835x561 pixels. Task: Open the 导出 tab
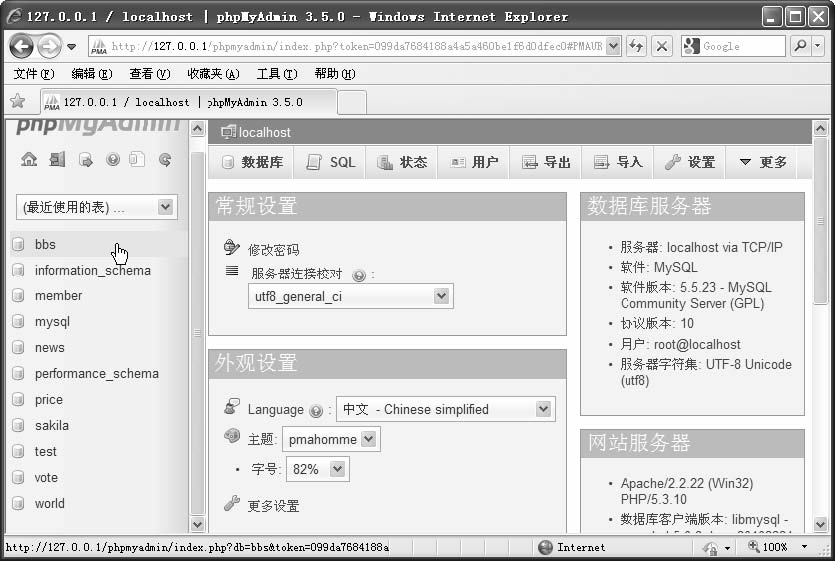pyautogui.click(x=546, y=162)
